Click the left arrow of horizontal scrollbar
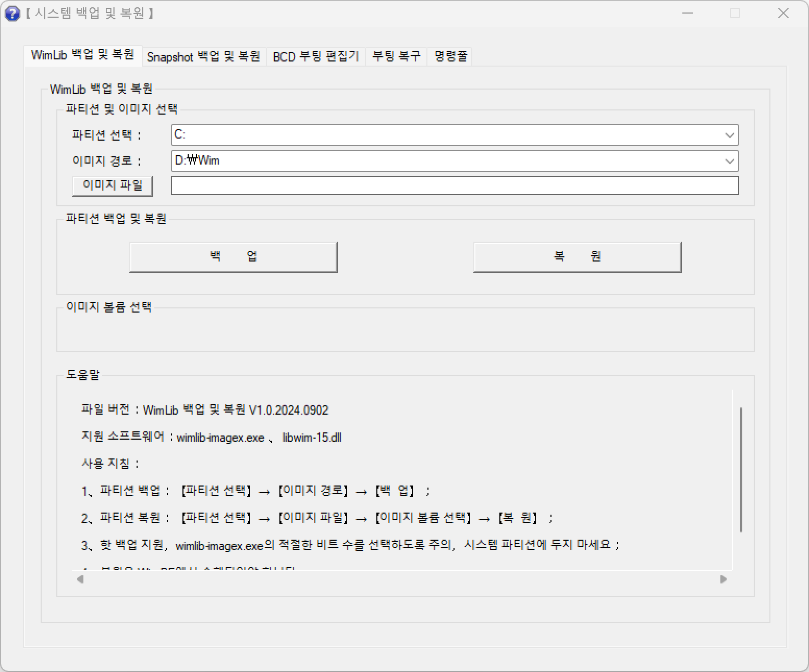Screen dimensions: 809x672 (80, 579)
